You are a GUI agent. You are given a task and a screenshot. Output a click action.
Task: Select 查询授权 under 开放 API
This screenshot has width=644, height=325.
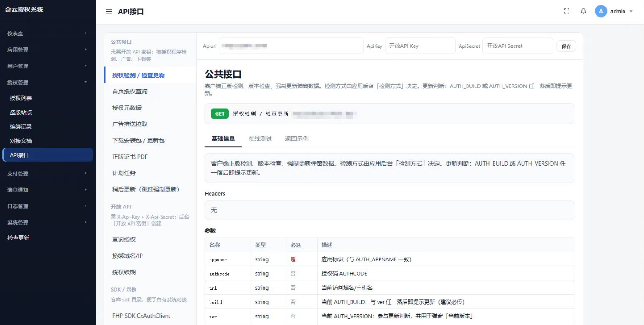(x=150, y=239)
